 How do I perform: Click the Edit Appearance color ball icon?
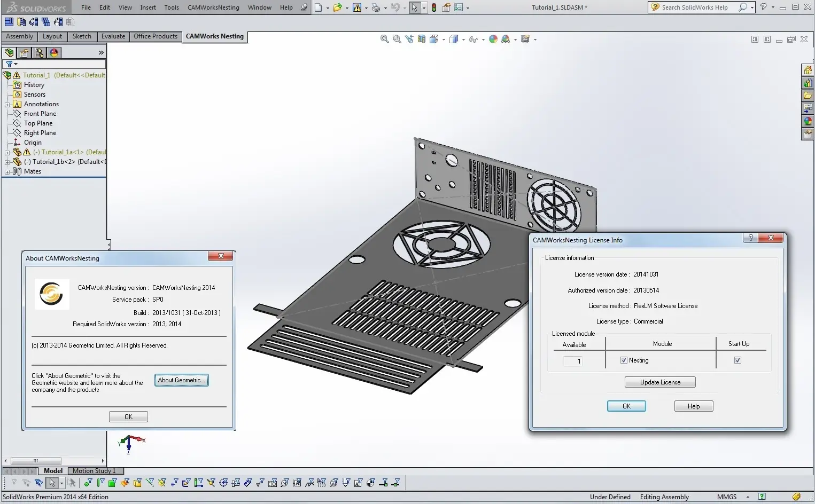(493, 39)
